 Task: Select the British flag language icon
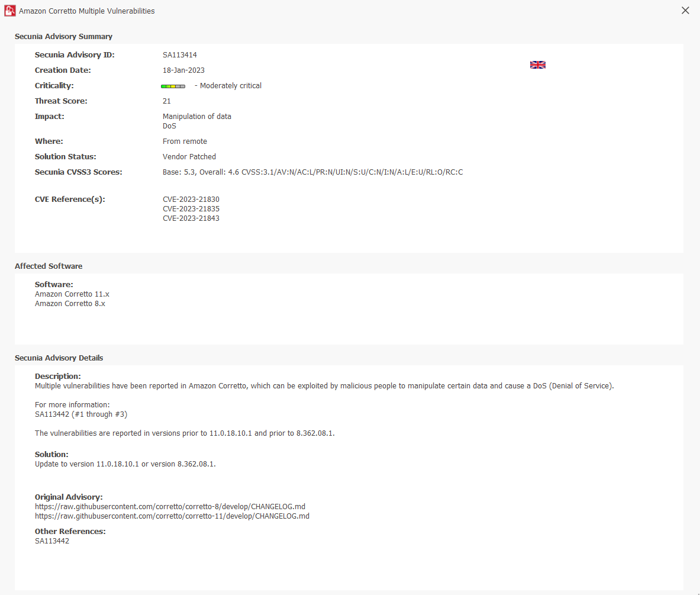(537, 65)
